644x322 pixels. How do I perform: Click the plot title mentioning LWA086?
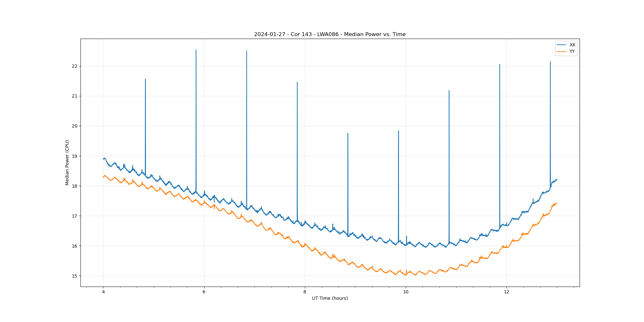330,34
